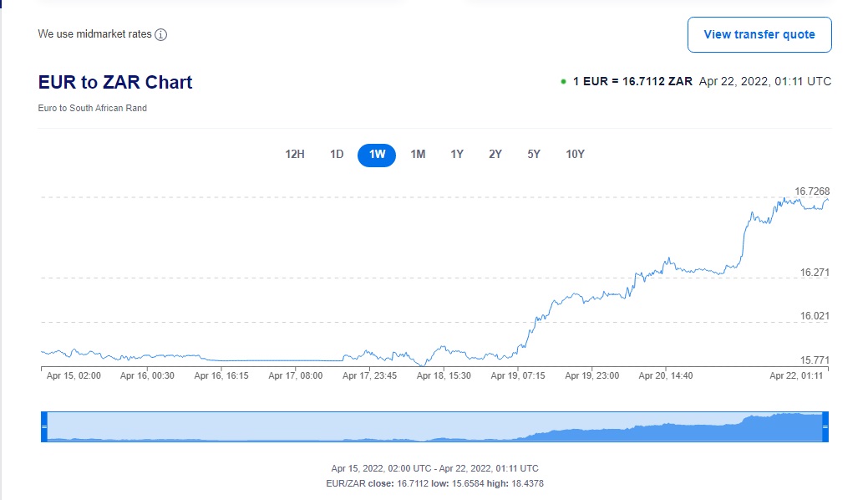868x500 pixels.
Task: Click the Apr 19, 07:15 axis label
Action: coord(518,376)
